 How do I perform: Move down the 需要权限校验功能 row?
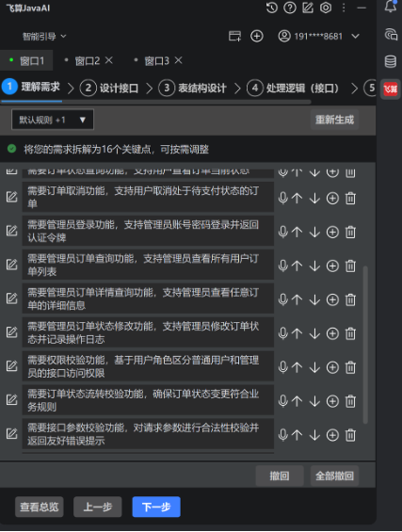314,368
